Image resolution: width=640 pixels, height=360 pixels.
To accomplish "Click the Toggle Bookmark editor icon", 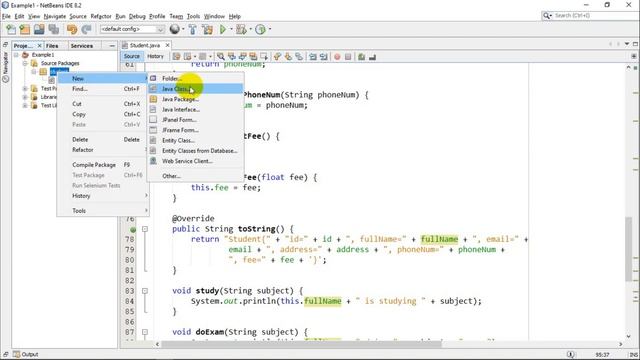I will tap(299, 57).
